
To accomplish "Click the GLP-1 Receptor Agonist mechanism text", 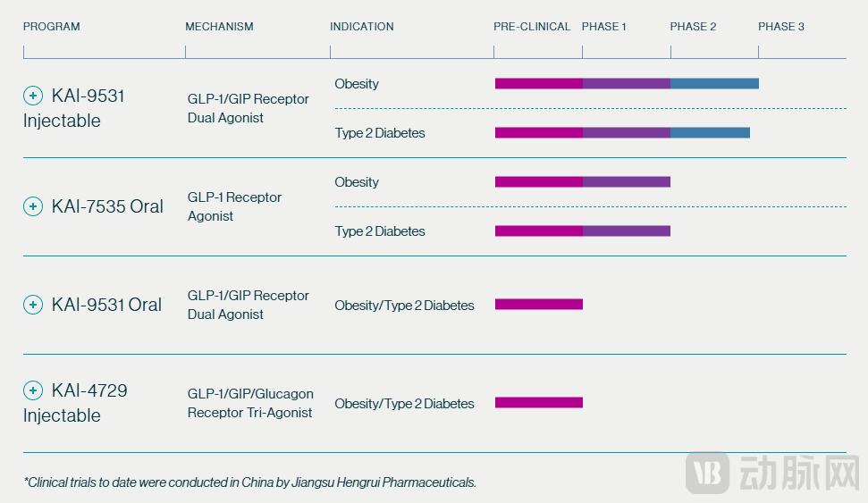I will [x=234, y=206].
